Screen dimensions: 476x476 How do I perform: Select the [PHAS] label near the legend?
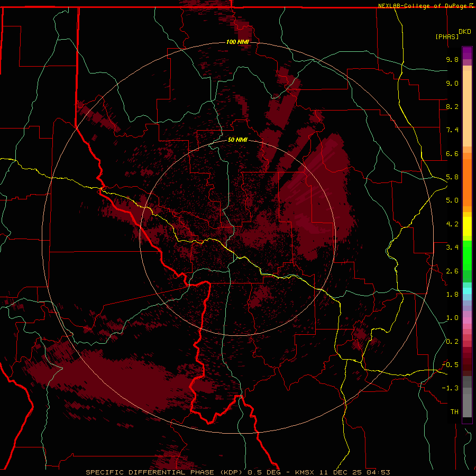pos(447,36)
